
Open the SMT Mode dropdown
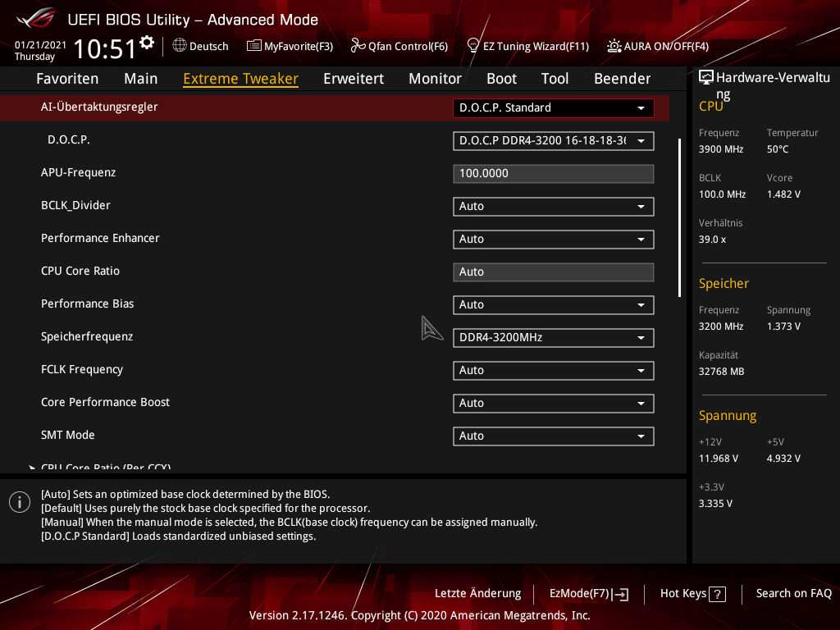(554, 436)
